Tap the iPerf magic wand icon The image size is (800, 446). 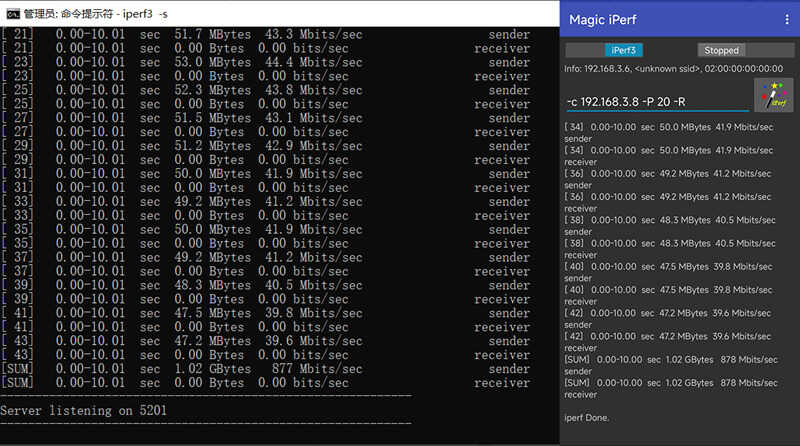(773, 95)
